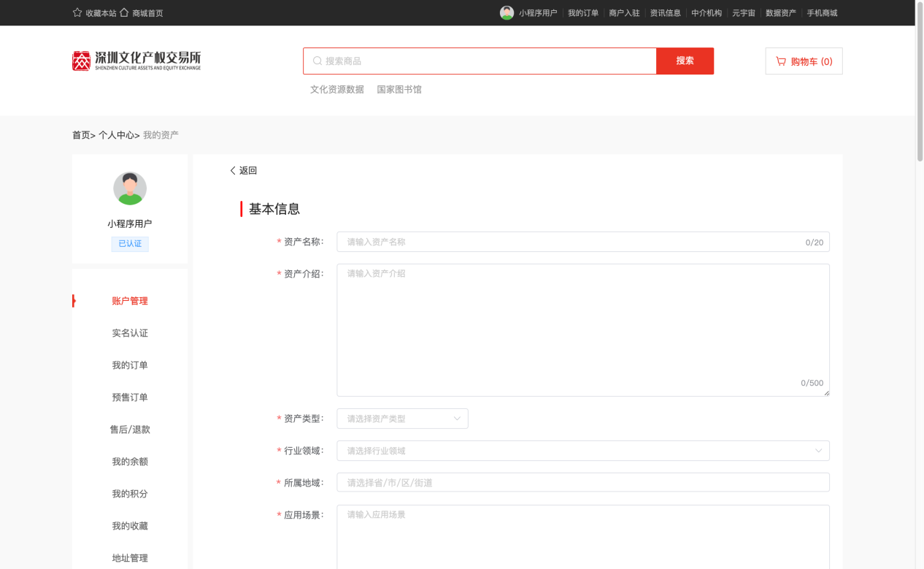The height and width of the screenshot is (569, 924).
Task: Expand the 行业领域 dropdown
Action: (582, 451)
